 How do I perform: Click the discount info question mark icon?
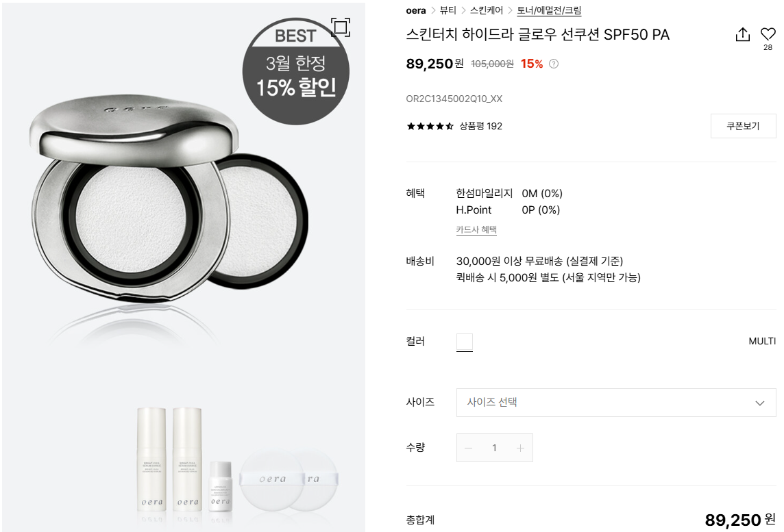click(554, 64)
